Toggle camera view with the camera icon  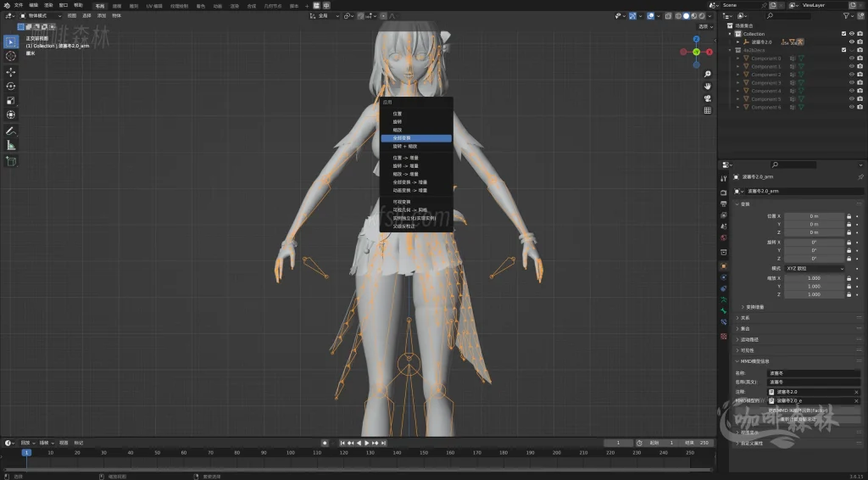pos(708,98)
